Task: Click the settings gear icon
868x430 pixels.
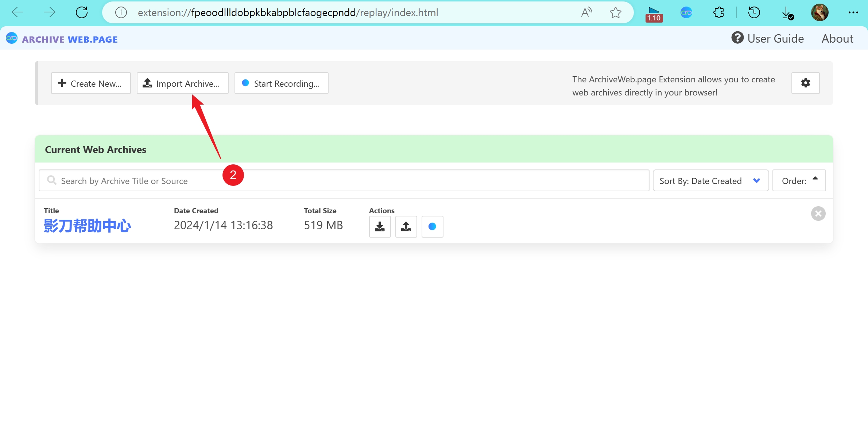Action: [x=805, y=83]
